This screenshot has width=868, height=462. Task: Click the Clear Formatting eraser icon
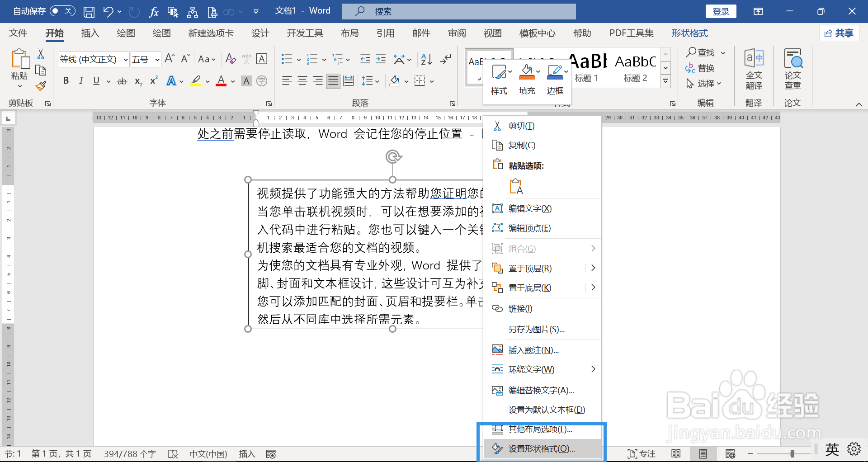(x=231, y=59)
